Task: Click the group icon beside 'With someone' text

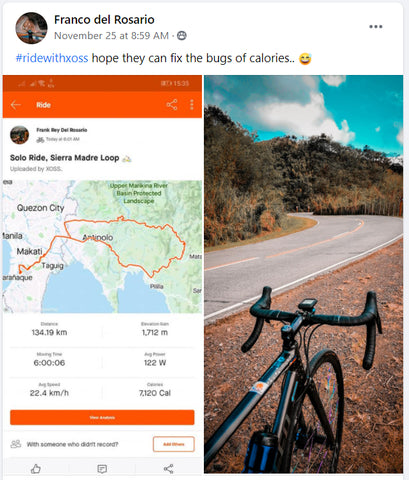Action: [x=16, y=444]
